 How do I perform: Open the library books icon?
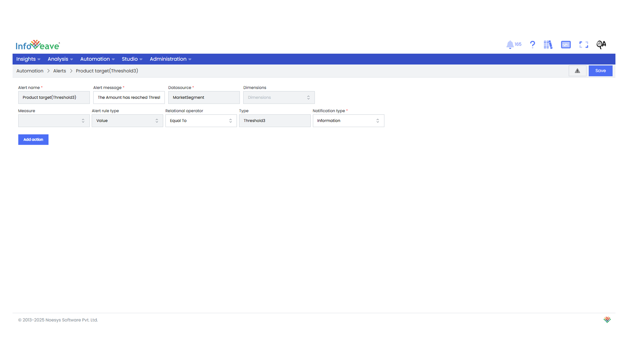tap(548, 45)
